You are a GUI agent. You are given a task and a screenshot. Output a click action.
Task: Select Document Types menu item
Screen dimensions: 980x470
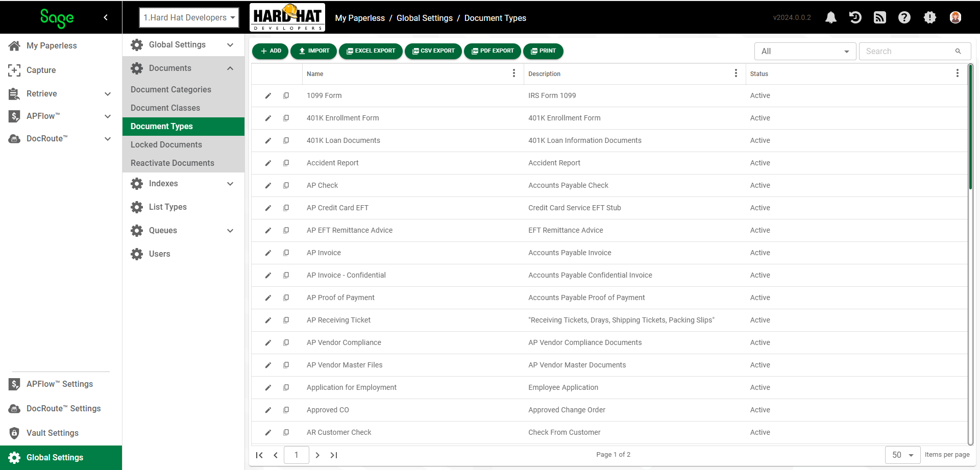pyautogui.click(x=183, y=127)
